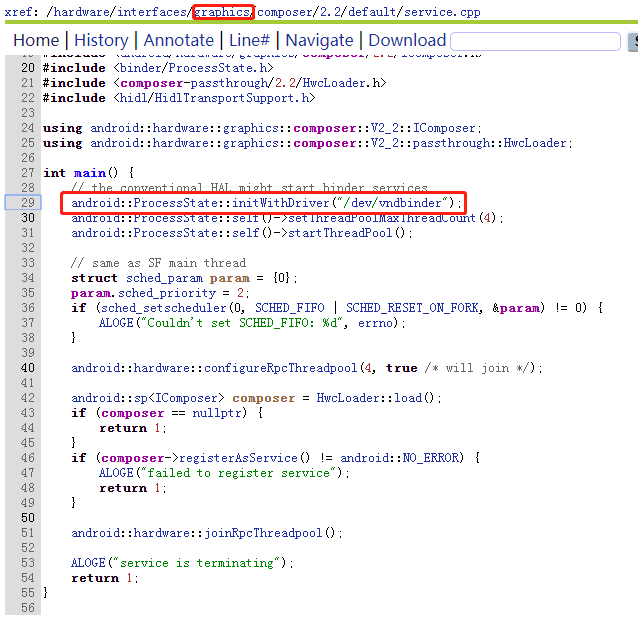Click line number 27
Image resolution: width=638 pixels, height=627 pixels.
tap(28, 173)
